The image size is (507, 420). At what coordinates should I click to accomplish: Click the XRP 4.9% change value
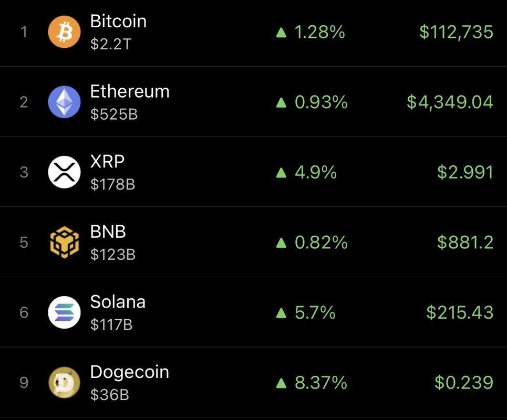(316, 172)
